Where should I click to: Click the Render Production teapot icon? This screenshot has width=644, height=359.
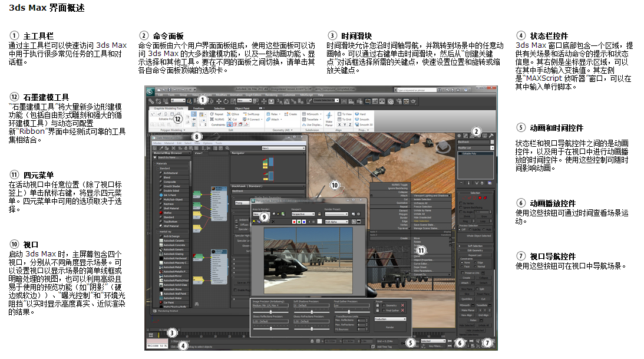[x=413, y=101]
